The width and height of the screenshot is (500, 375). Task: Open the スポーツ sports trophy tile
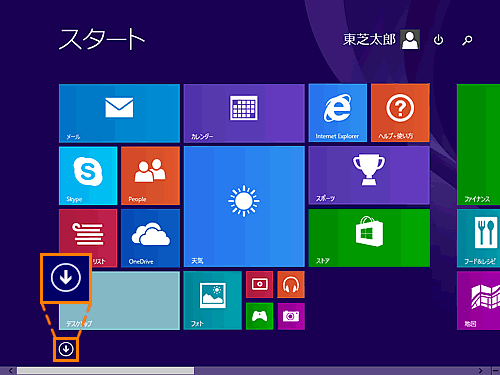pyautogui.click(x=369, y=176)
